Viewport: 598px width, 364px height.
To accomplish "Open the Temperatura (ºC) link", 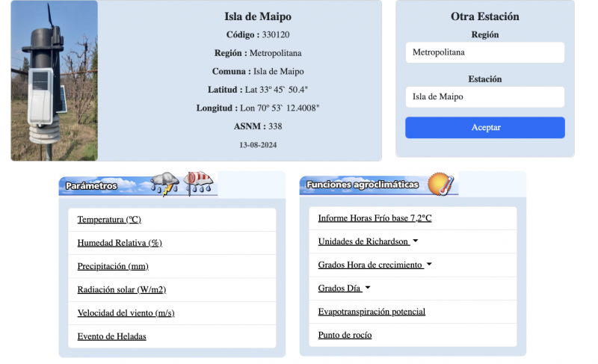I will [x=109, y=220].
